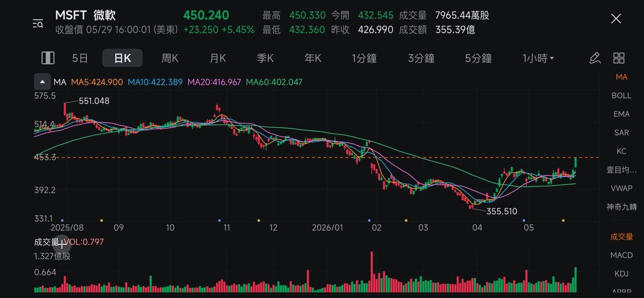Image resolution: width=644 pixels, height=298 pixels.
Task: Select 成交量 sub-chart indicator in sidebar
Action: coord(621,237)
